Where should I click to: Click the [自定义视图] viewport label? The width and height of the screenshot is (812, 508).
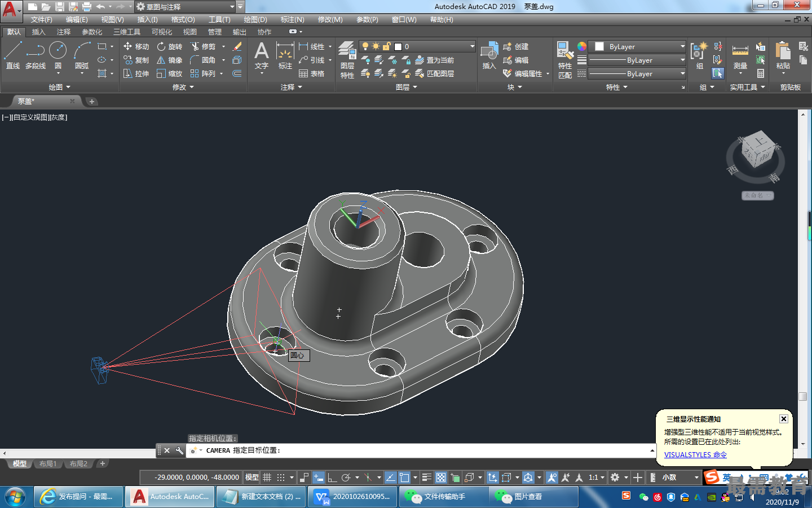pos(30,117)
